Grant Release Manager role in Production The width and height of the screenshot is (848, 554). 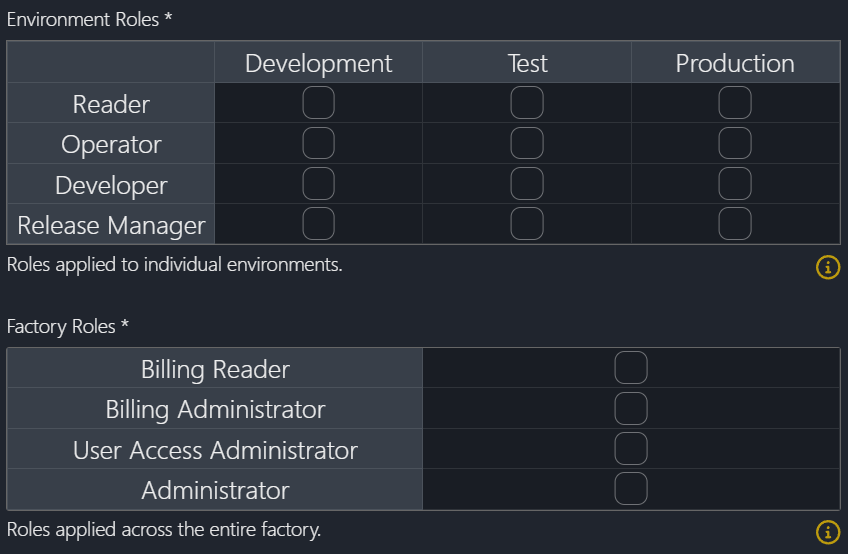pyautogui.click(x=735, y=224)
